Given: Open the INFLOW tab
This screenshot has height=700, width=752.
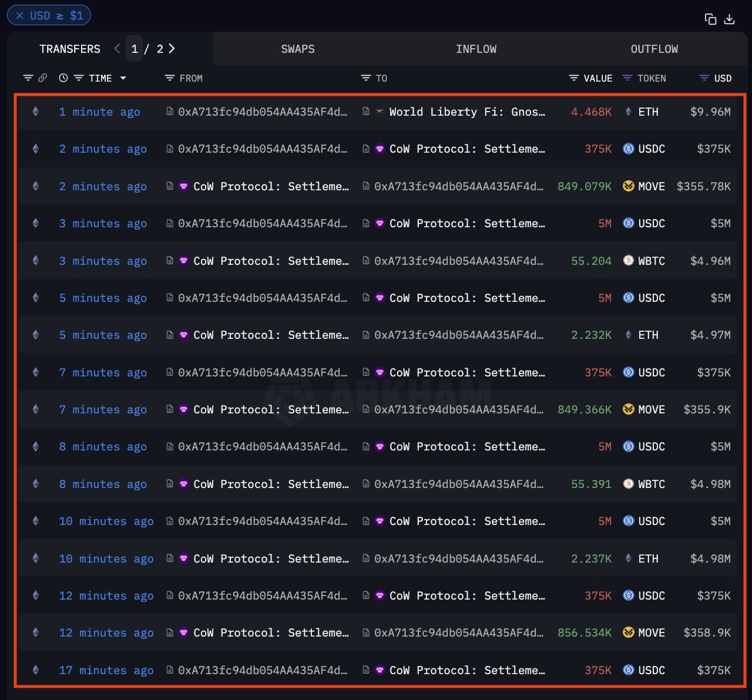Looking at the screenshot, I should point(476,49).
